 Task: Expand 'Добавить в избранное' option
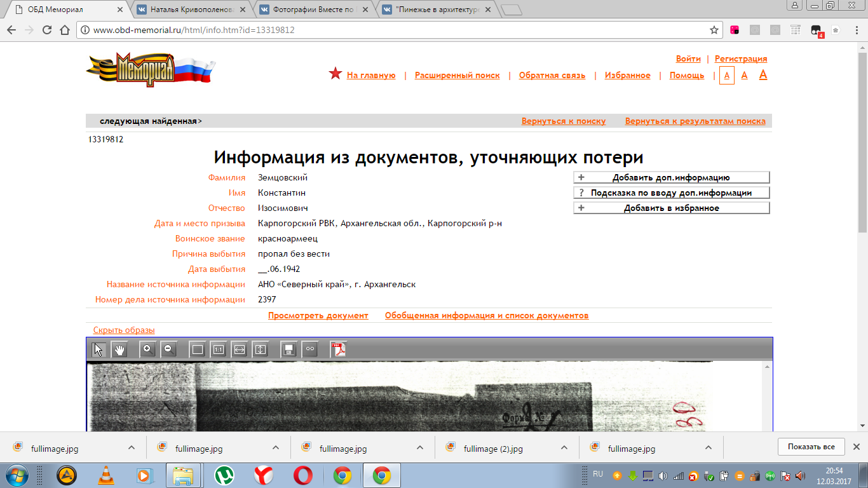pos(672,208)
